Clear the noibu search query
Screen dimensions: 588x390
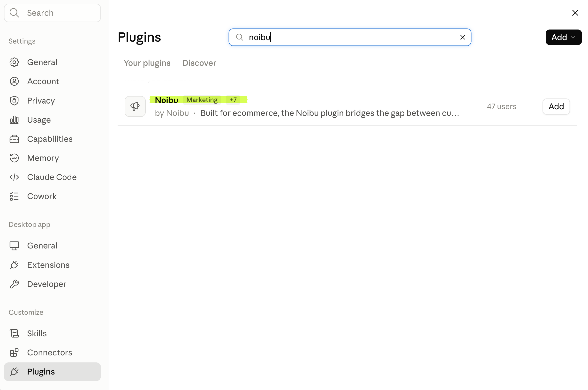462,37
